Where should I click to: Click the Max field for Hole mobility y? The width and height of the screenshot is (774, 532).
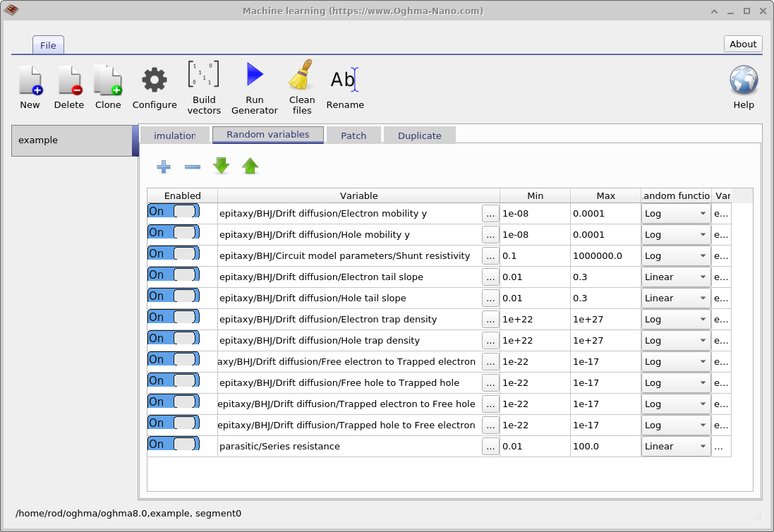click(x=605, y=235)
